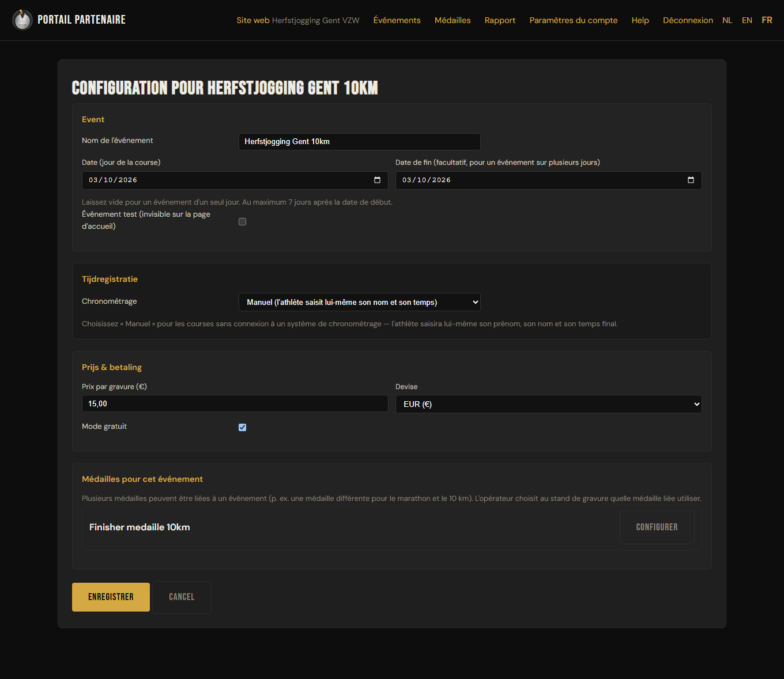Open the calendar picker for the end date
The width and height of the screenshot is (784, 679).
[x=691, y=180]
